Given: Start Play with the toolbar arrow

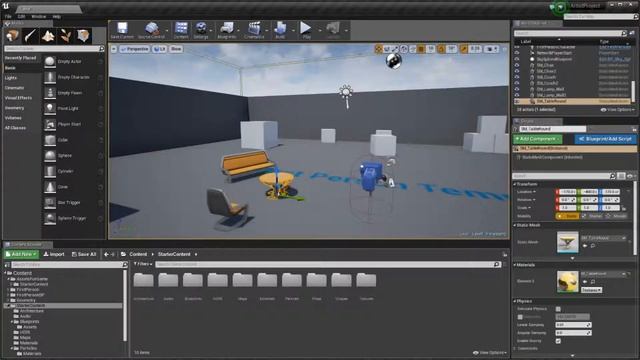Looking at the screenshot, I should 305,28.
